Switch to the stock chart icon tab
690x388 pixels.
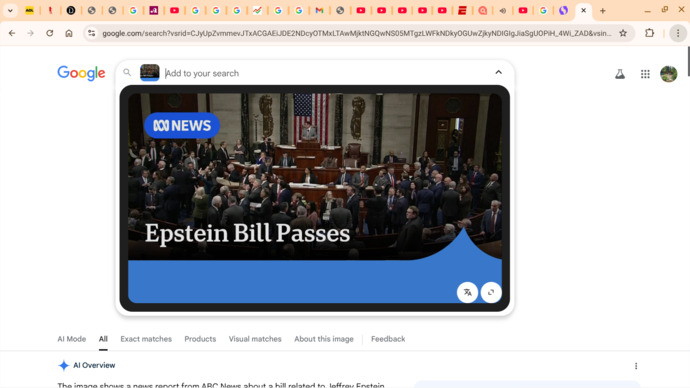pyautogui.click(x=257, y=11)
